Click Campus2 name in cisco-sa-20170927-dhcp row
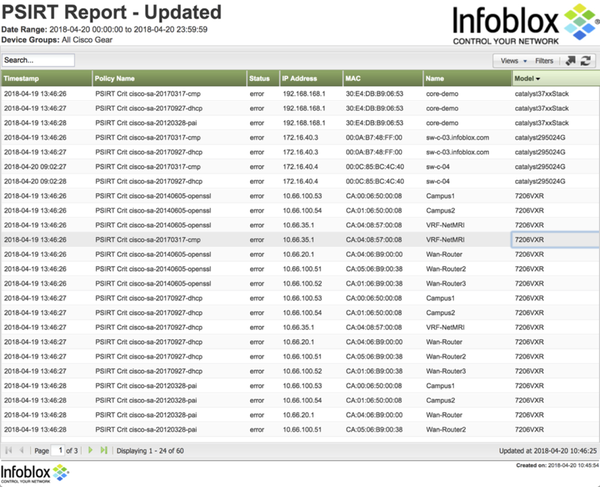Viewport: 600px width, 487px height. tap(440, 313)
